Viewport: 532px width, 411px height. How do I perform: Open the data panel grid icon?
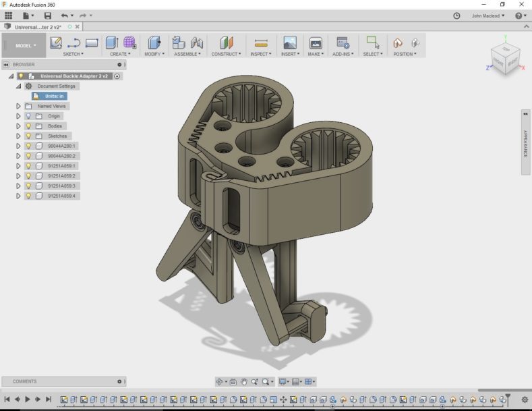[9, 16]
